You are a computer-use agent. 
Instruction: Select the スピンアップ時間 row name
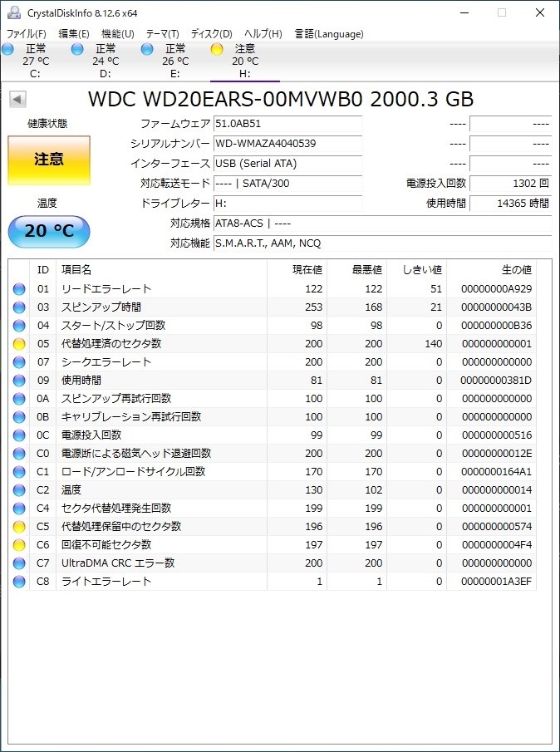click(101, 307)
